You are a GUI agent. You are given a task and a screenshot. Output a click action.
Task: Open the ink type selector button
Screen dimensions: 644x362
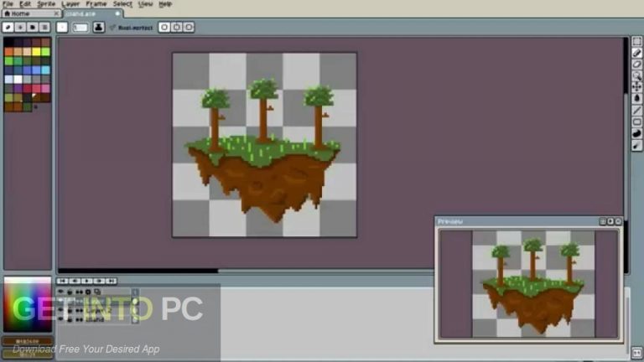(x=99, y=28)
